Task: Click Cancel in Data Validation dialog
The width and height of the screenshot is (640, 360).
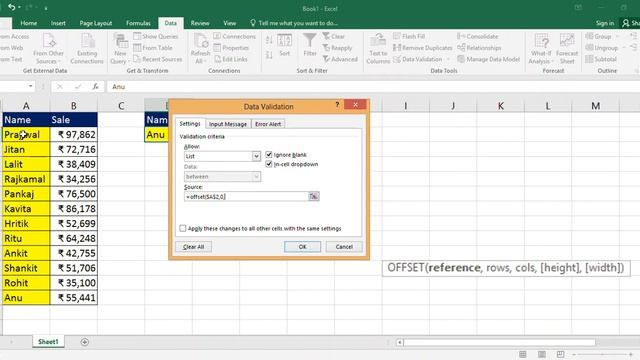Action: point(344,247)
